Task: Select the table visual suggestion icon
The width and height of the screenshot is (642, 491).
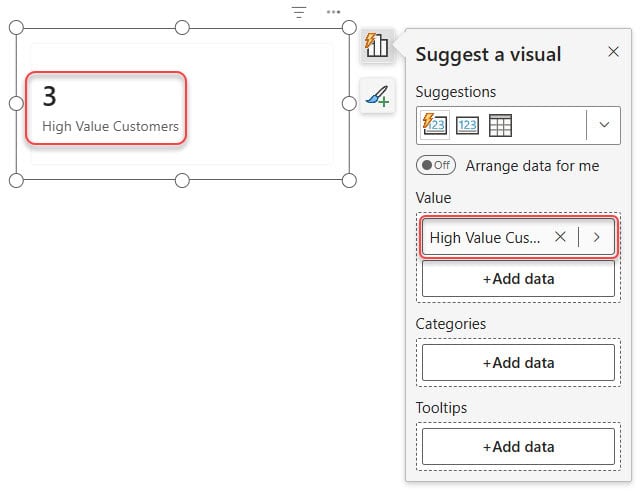Action: (x=500, y=125)
